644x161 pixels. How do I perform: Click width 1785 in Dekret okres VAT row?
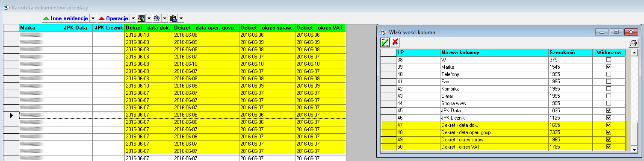pyautogui.click(x=570, y=147)
